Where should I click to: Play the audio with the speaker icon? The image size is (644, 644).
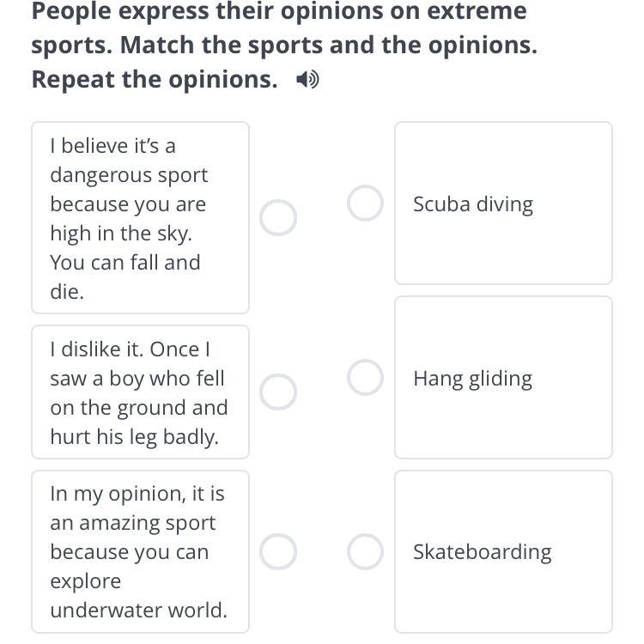[307, 80]
